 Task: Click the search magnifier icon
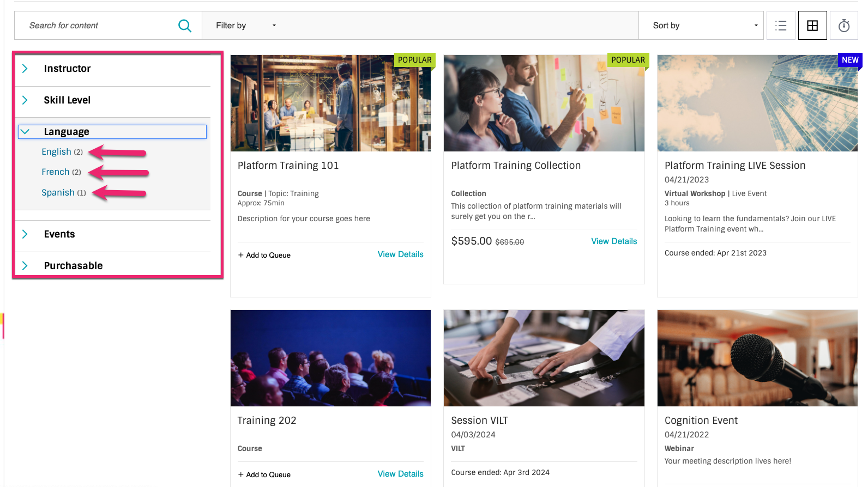click(x=185, y=26)
